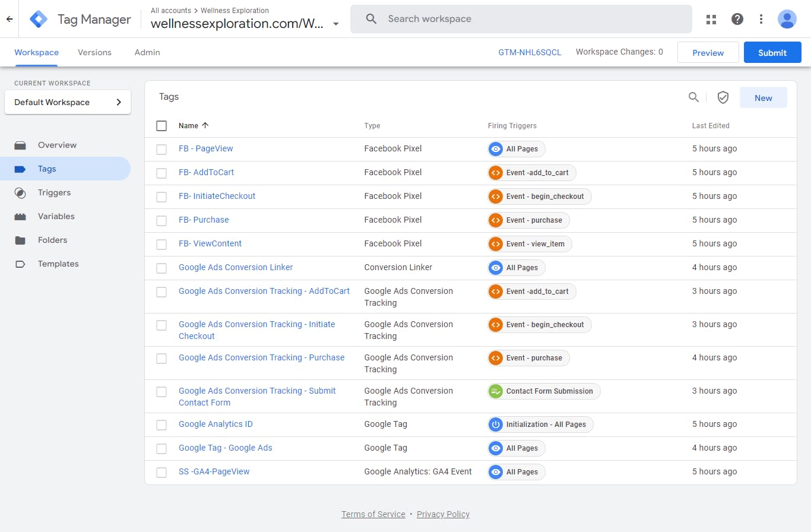Open All Pages trigger on Conversion Linker row
Viewport: 811px width, 532px height.
coord(517,268)
